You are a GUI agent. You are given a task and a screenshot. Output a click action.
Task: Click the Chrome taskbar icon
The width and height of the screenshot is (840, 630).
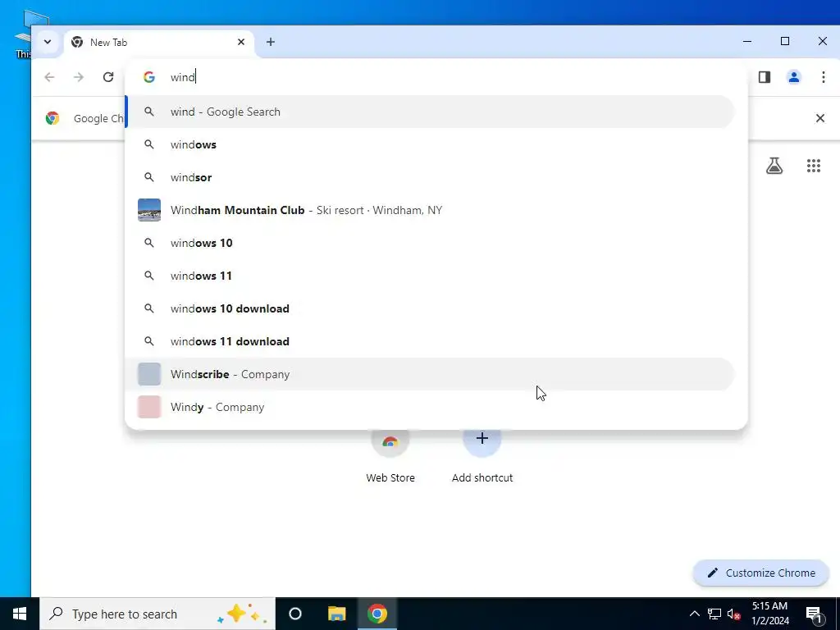(x=377, y=614)
